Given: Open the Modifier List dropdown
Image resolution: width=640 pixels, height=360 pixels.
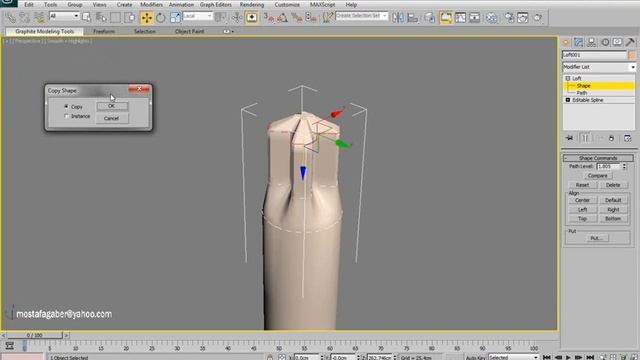Looking at the screenshot, I should pos(599,67).
